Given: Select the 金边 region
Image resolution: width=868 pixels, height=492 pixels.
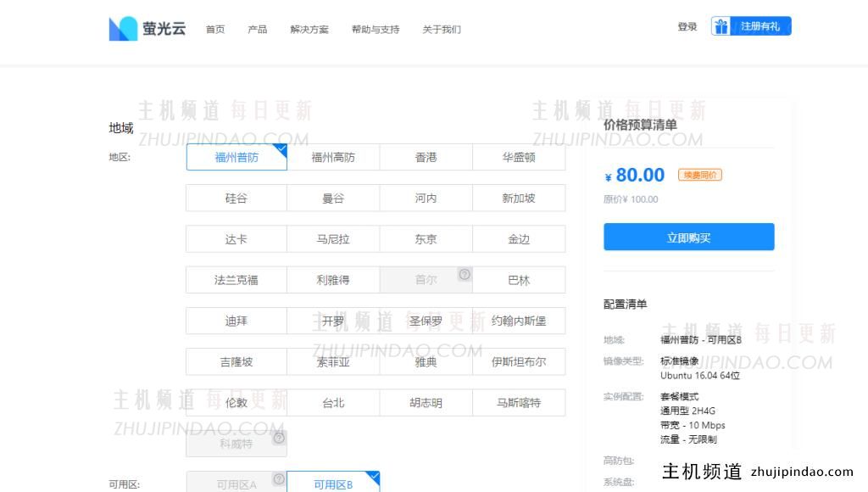Looking at the screenshot, I should pyautogui.click(x=520, y=239).
